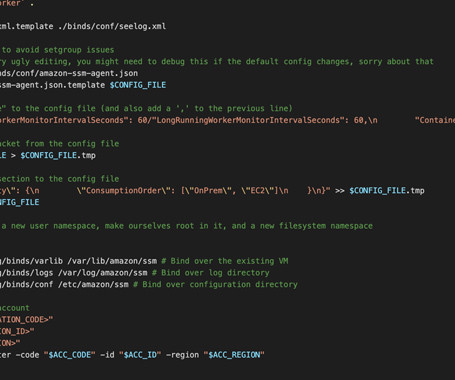Click the $CONFIG_FILE variable after json.template
Image resolution: width=455 pixels, height=380 pixels.
click(138, 85)
